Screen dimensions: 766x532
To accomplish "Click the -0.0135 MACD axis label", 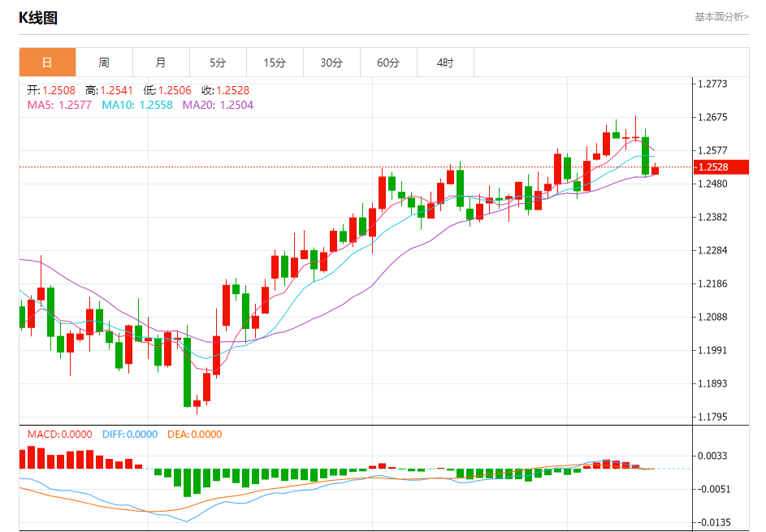I will (x=712, y=522).
